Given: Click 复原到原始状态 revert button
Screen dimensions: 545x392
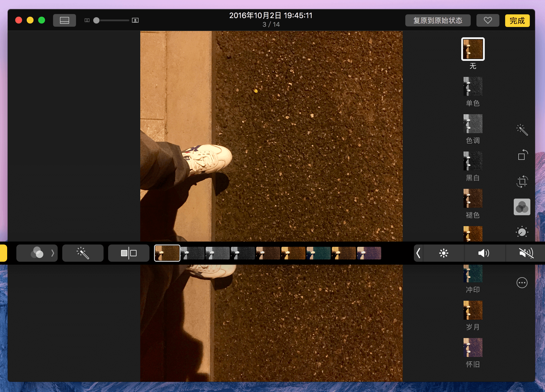Looking at the screenshot, I should coord(438,20).
